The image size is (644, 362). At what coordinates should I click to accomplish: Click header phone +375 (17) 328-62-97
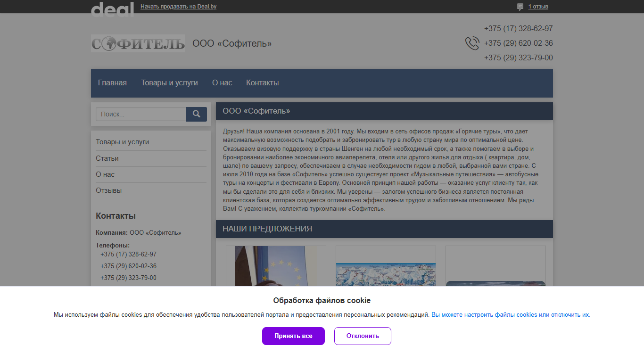518,29
